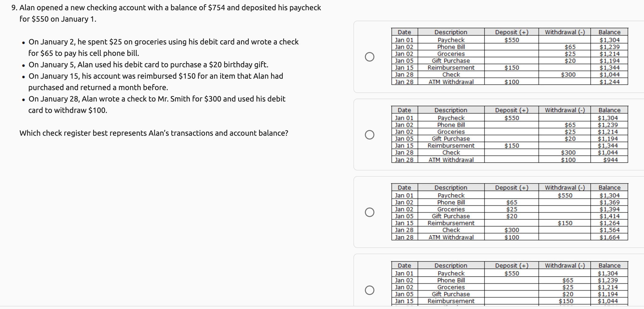Click the January 28 check to Mr. Smith bullet
This screenshot has height=309, width=644.
157,104
